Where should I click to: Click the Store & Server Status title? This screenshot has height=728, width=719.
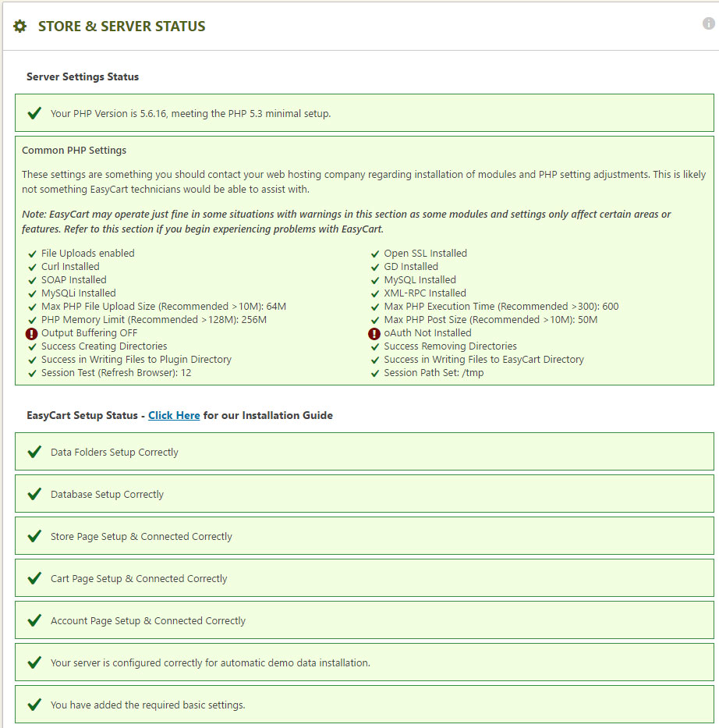point(122,27)
